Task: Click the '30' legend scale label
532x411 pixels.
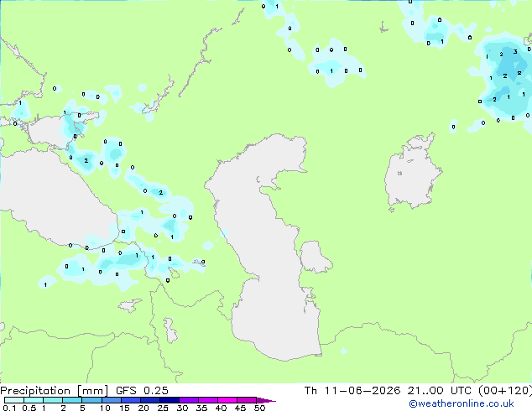Action: point(182,408)
